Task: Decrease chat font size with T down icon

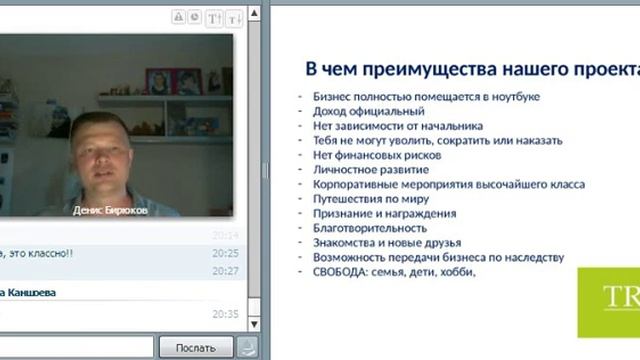Action: click(234, 19)
